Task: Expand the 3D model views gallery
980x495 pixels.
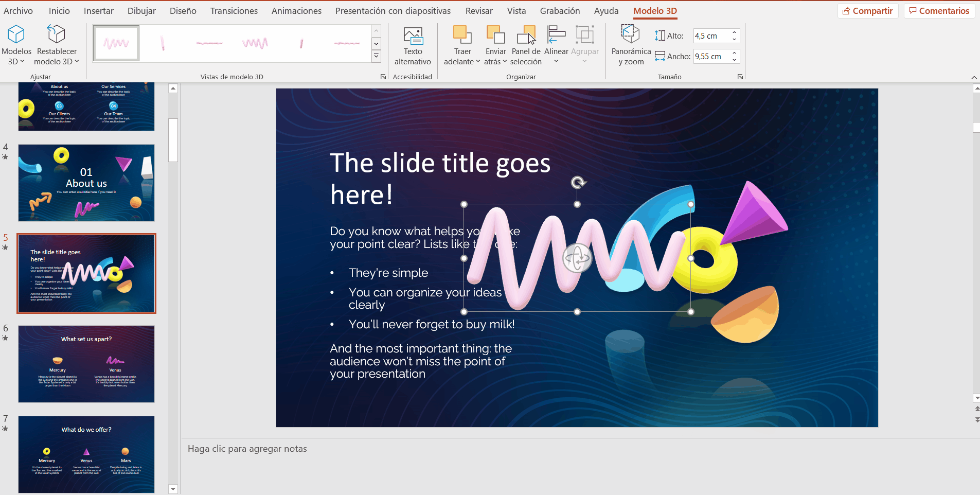Action: (x=376, y=56)
